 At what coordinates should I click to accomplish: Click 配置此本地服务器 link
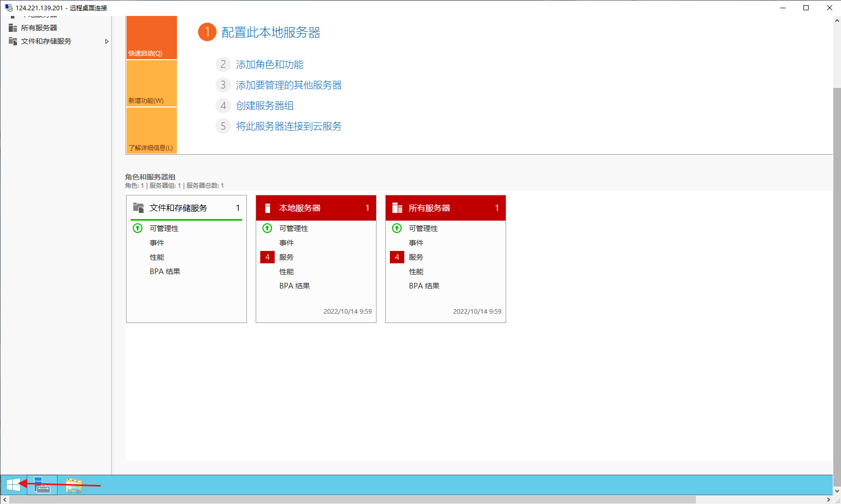pyautogui.click(x=271, y=32)
